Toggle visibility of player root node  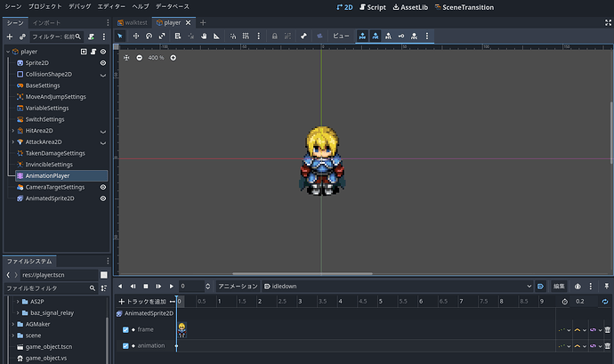103,52
